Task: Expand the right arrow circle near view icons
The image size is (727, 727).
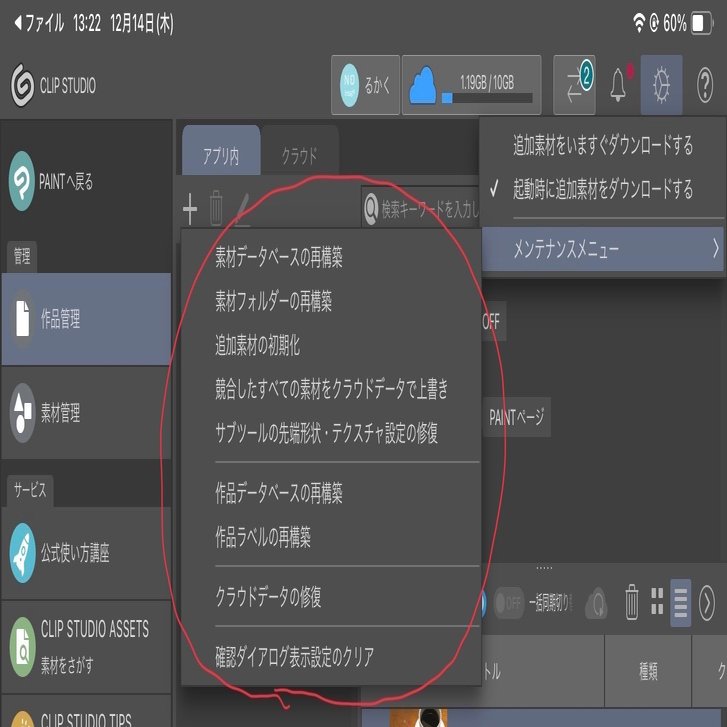Action: (707, 603)
